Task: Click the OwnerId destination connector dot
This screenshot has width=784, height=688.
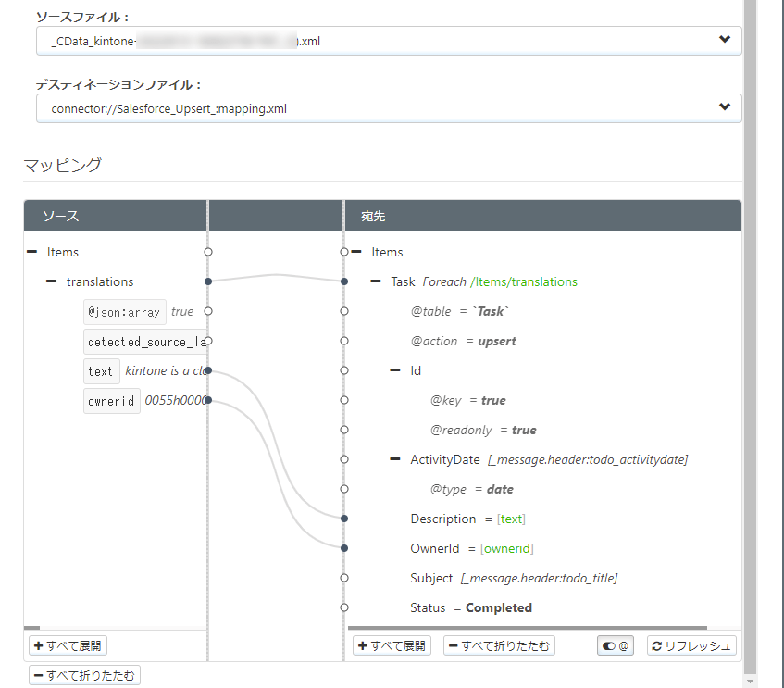Action: (x=344, y=548)
